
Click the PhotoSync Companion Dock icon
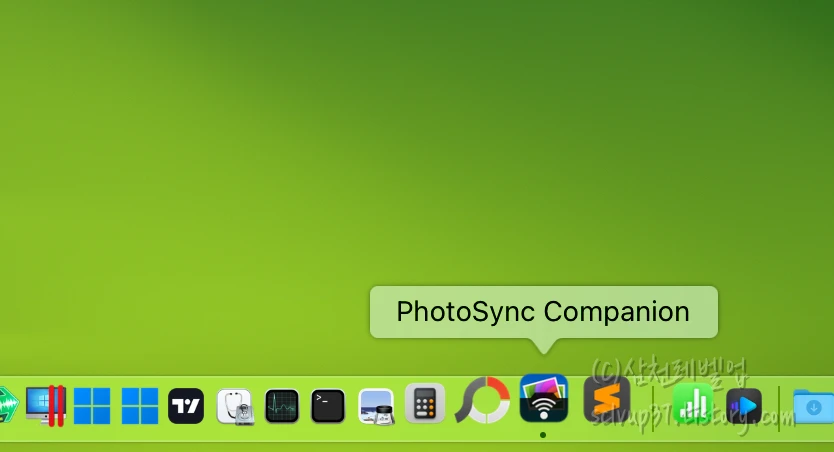(x=544, y=398)
